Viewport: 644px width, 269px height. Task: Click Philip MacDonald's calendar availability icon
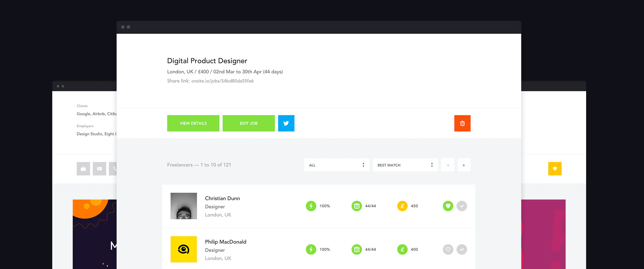tap(357, 249)
